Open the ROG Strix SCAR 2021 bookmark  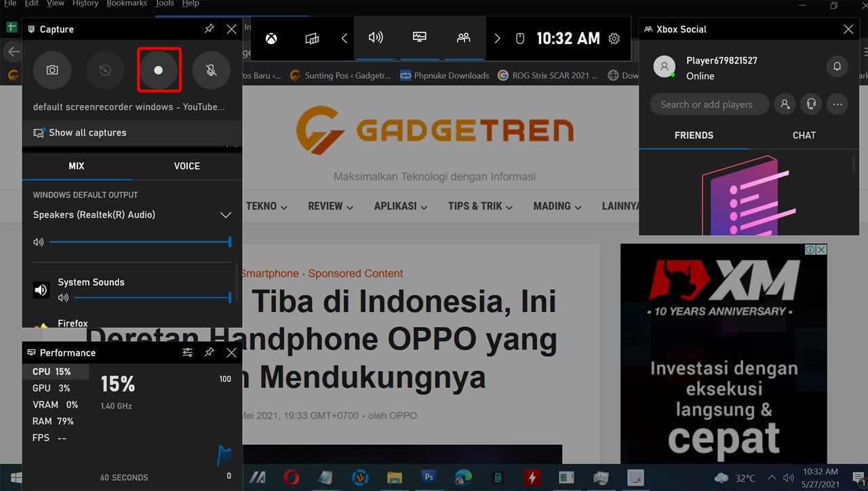548,75
